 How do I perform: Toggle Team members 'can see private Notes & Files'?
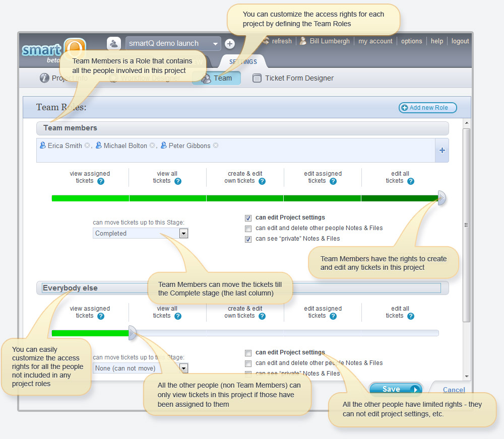(248, 239)
